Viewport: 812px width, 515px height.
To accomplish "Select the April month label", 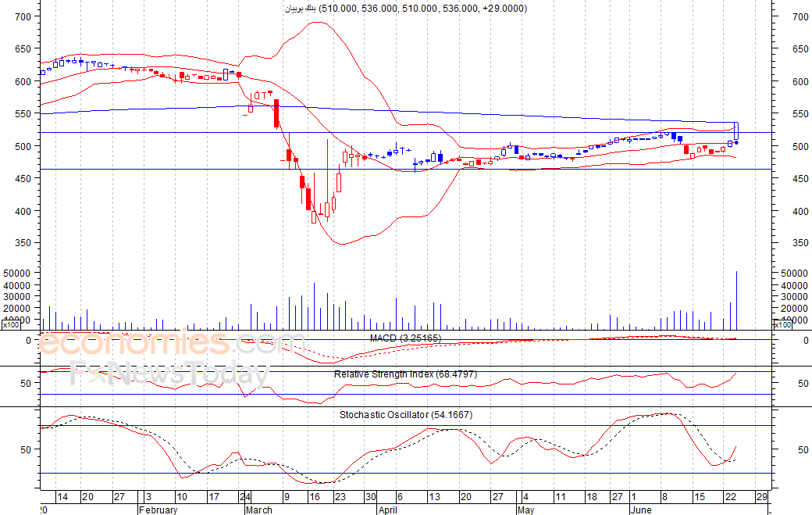I will [x=388, y=510].
